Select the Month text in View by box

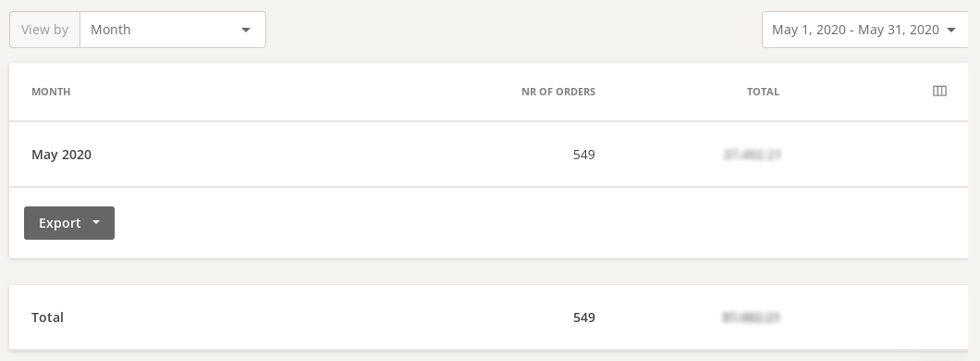tap(111, 30)
